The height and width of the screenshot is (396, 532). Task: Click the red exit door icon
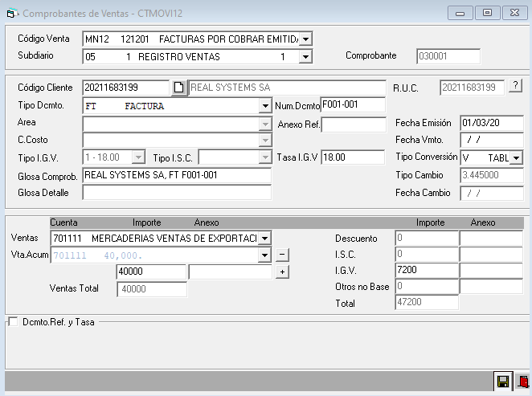pos(522,382)
